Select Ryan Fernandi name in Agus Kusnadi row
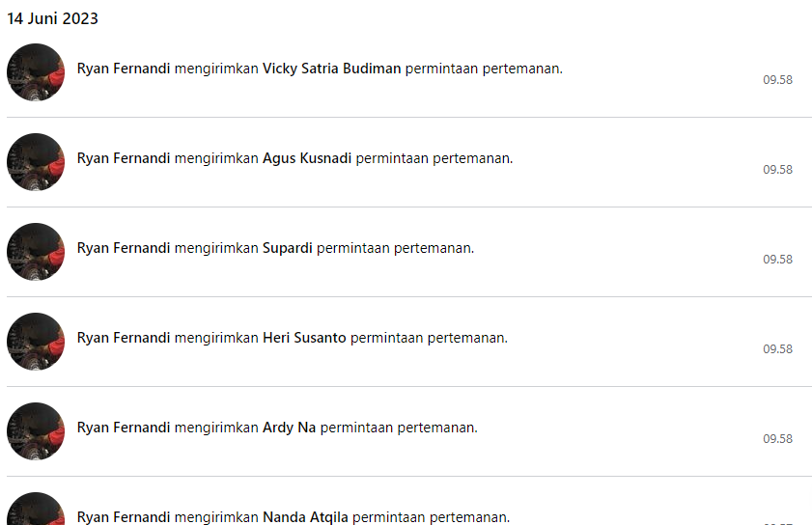 124,158
